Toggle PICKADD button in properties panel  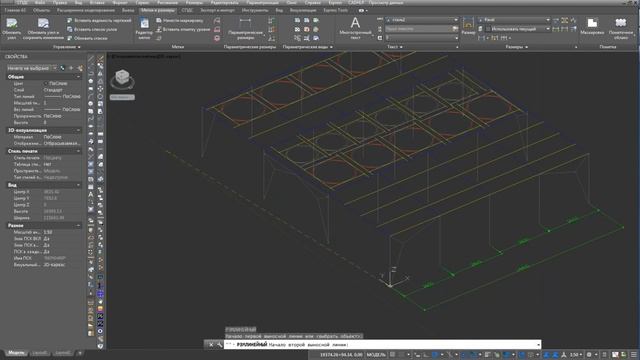62,68
